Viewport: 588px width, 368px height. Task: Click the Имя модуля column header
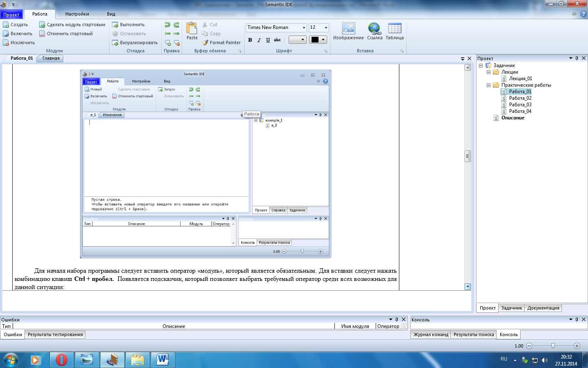click(355, 326)
